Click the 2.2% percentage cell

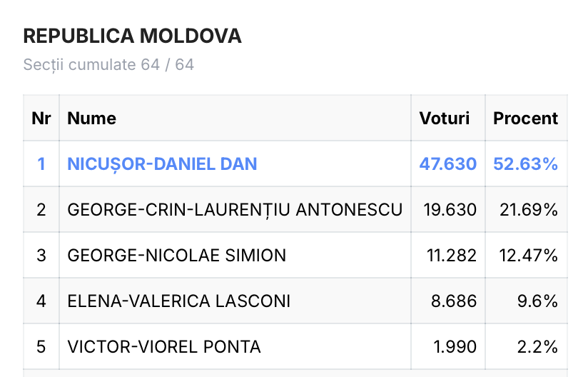coord(537,347)
